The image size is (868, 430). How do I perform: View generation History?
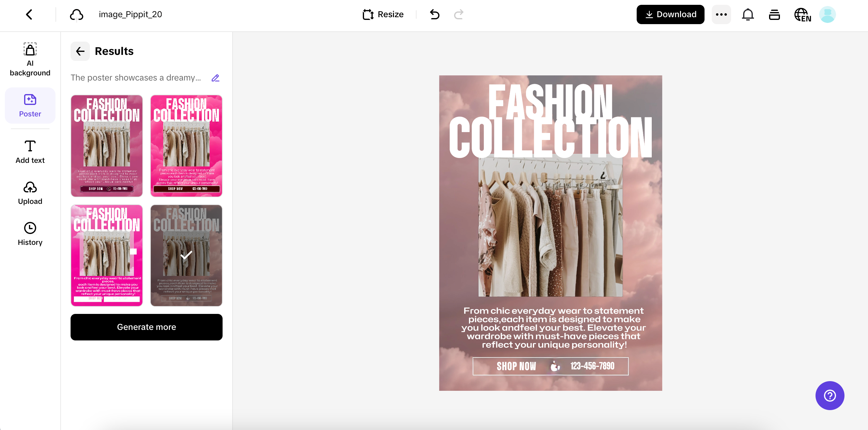(30, 233)
